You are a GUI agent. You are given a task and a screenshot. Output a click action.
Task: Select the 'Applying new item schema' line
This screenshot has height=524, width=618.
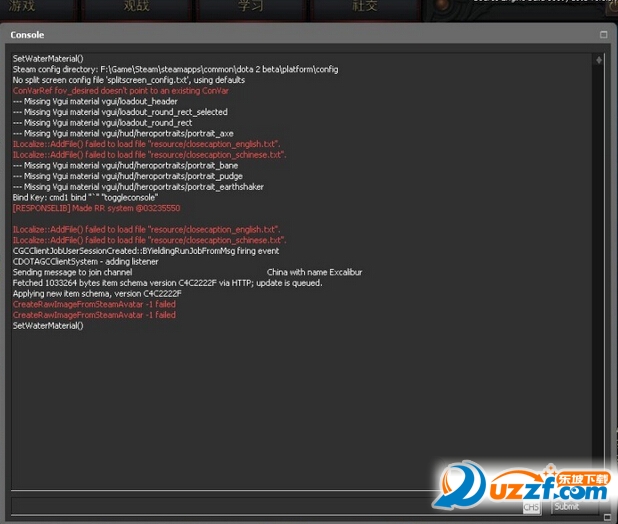(97, 294)
